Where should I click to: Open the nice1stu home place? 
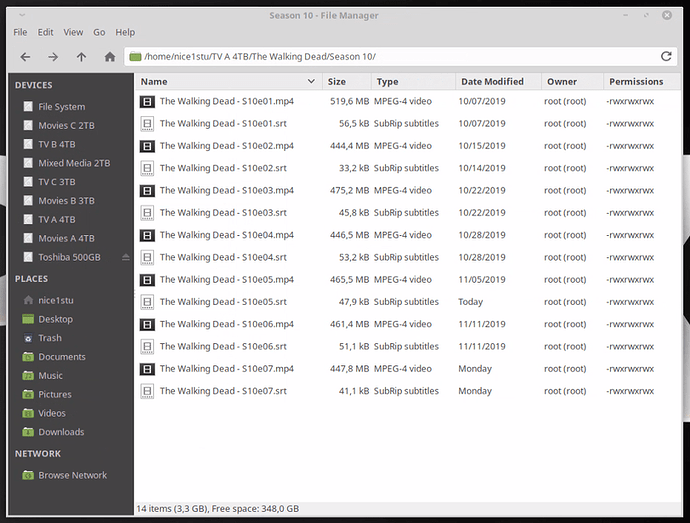[x=56, y=300]
